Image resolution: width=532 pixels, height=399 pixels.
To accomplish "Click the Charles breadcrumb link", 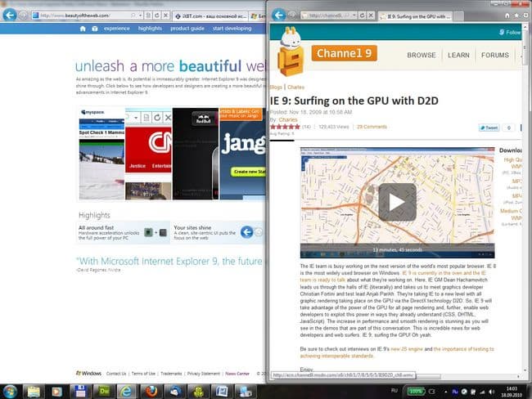I will point(295,87).
